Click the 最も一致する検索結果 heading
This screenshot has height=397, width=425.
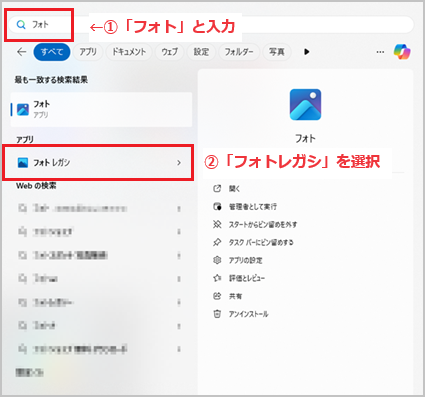[51, 80]
